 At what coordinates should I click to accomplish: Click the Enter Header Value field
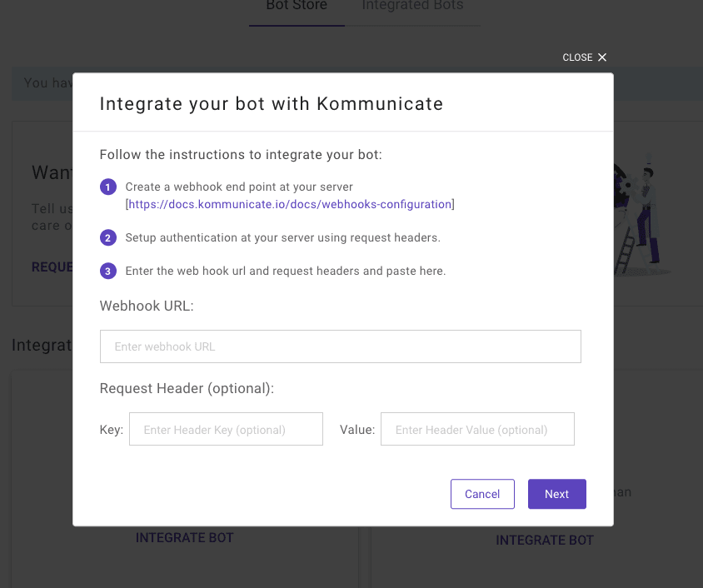click(477, 429)
